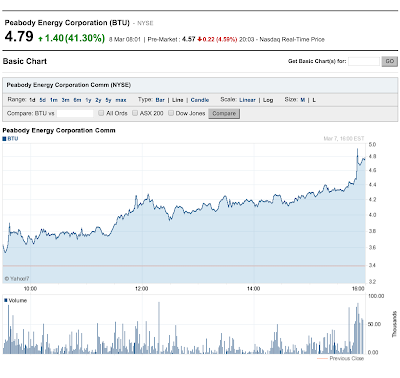The image size is (400, 378).
Task: Choose chart size M
Action: click(x=303, y=100)
